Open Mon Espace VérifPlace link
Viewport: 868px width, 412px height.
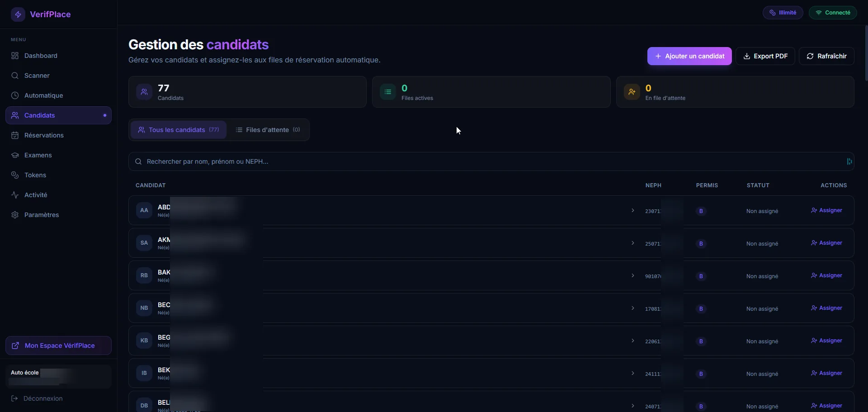coord(59,346)
